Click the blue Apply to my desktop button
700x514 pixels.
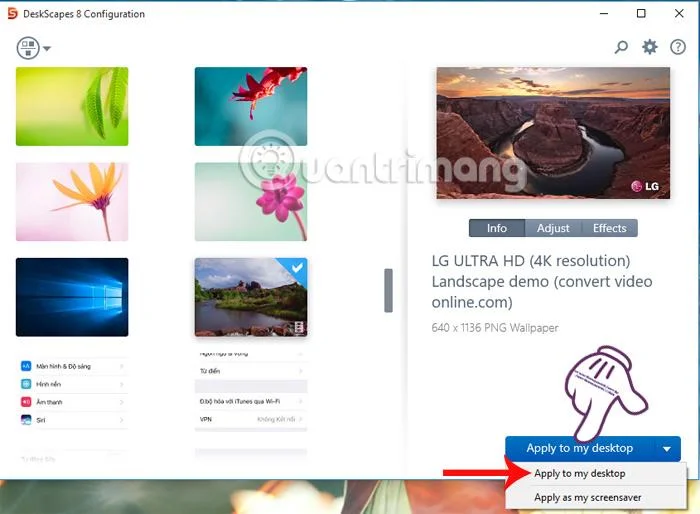(579, 448)
